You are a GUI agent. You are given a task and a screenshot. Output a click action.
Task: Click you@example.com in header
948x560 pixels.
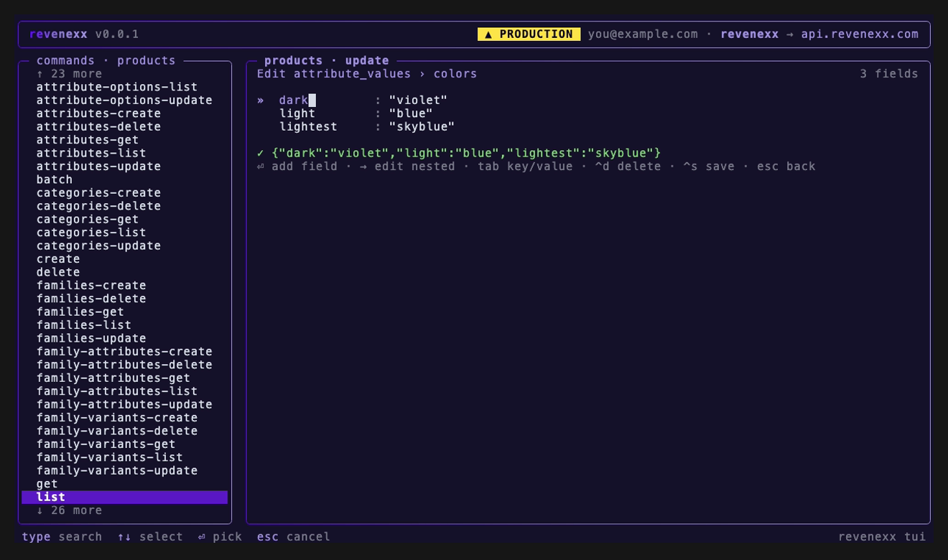[x=643, y=34]
